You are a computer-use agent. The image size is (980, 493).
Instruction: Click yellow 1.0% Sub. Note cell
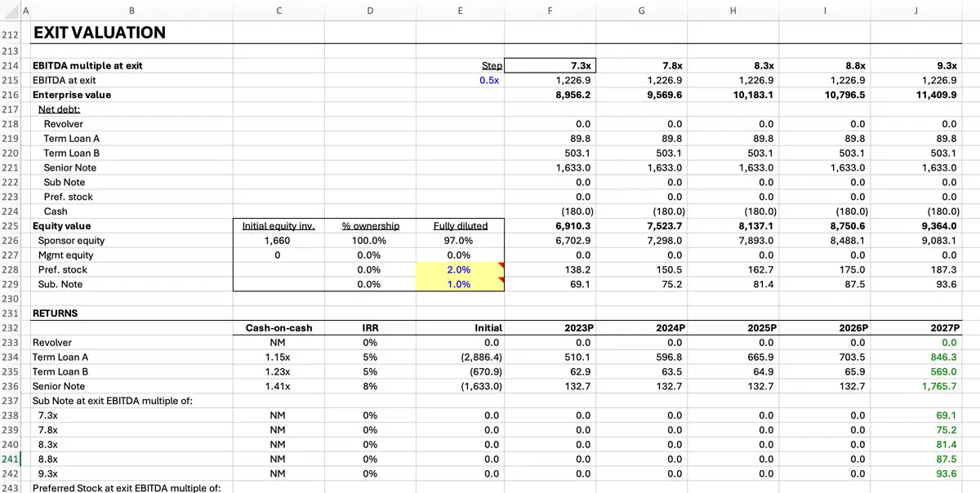tap(459, 285)
